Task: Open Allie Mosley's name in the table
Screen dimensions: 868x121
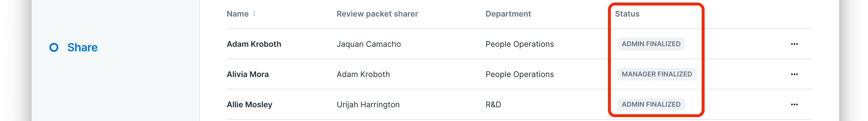Action: point(249,104)
